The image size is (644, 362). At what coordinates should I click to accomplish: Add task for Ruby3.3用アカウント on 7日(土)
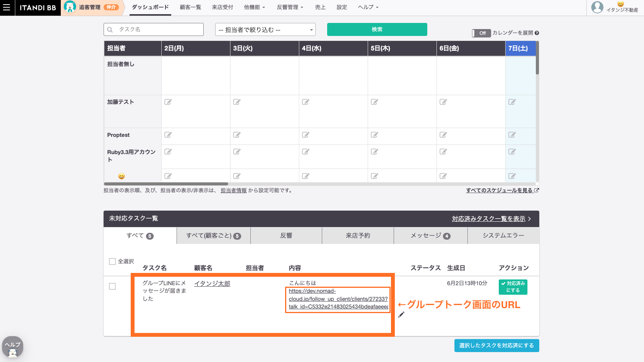[x=512, y=152]
